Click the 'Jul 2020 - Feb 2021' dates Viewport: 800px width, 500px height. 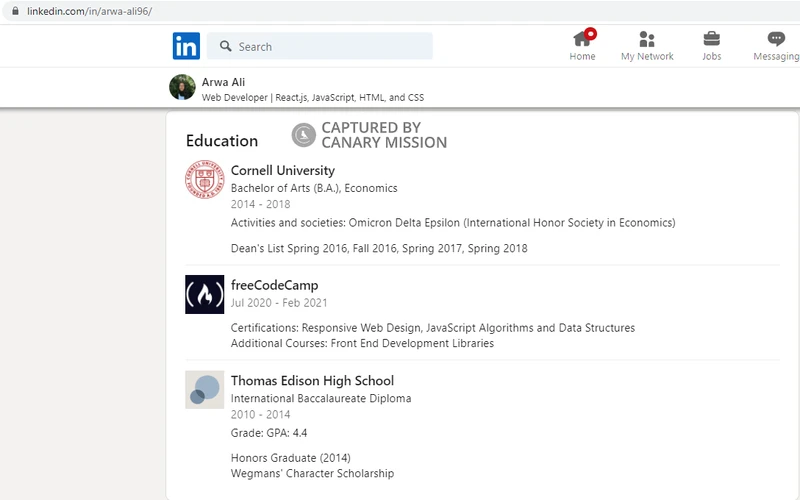[x=279, y=303]
